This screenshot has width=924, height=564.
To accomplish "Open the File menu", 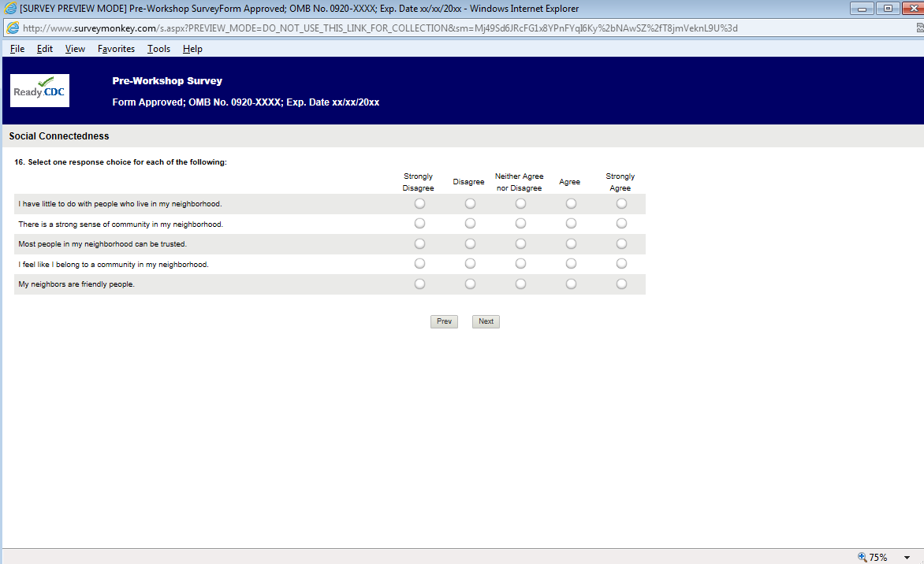I will pos(17,49).
